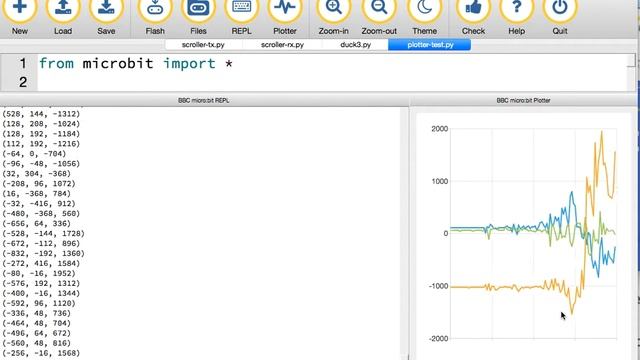Click REPL line (-592, 96, 1120)

(x=39, y=304)
